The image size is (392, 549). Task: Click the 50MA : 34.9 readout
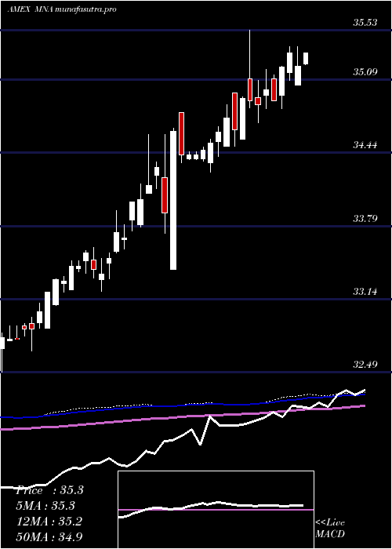(x=49, y=536)
